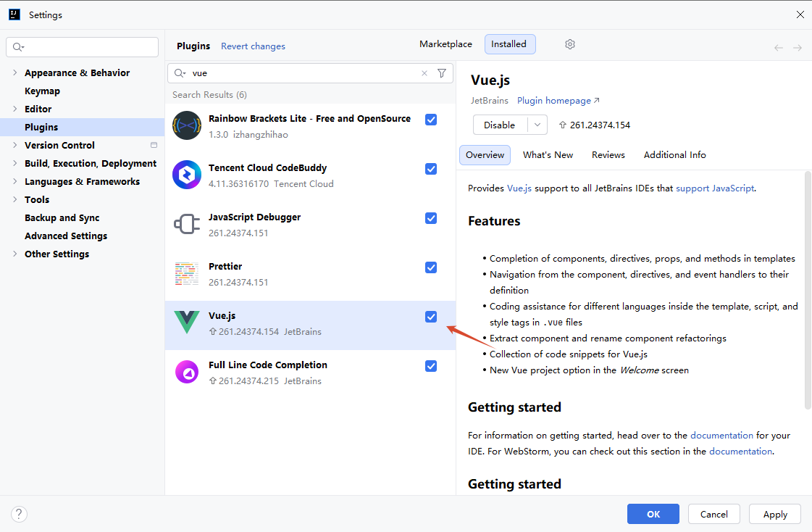This screenshot has width=812, height=532.
Task: Select the JavaScript Debugger plugin name
Action: point(254,217)
